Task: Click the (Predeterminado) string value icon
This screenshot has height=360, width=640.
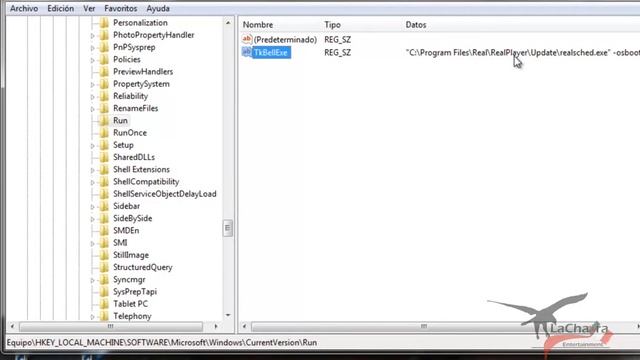Action: 247,39
